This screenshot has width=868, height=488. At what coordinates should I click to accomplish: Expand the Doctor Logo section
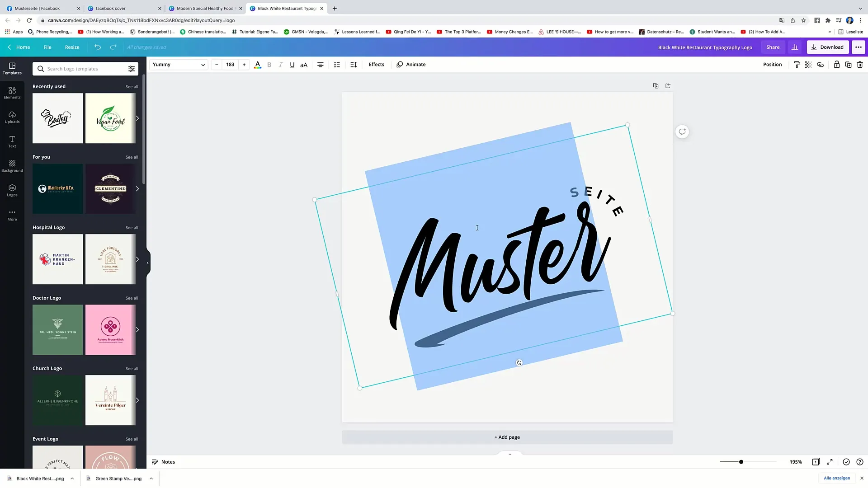(x=132, y=298)
